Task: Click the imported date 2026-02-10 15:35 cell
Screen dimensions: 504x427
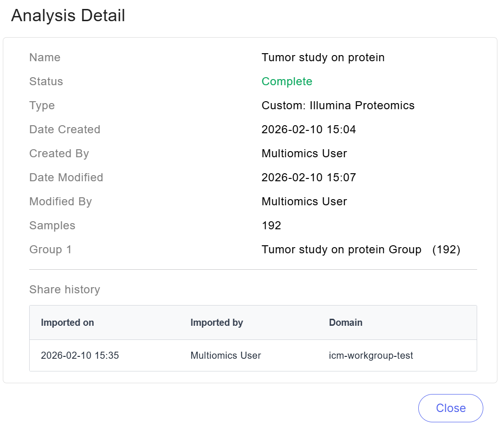Action: coord(80,355)
